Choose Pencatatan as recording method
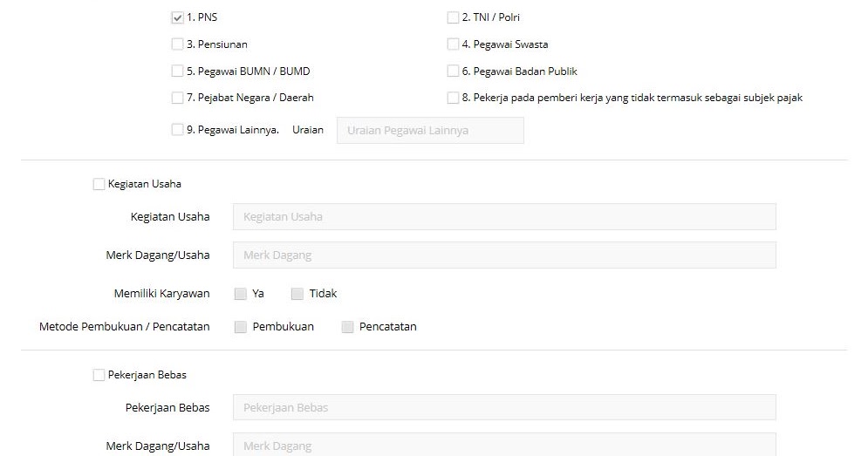 pos(348,327)
